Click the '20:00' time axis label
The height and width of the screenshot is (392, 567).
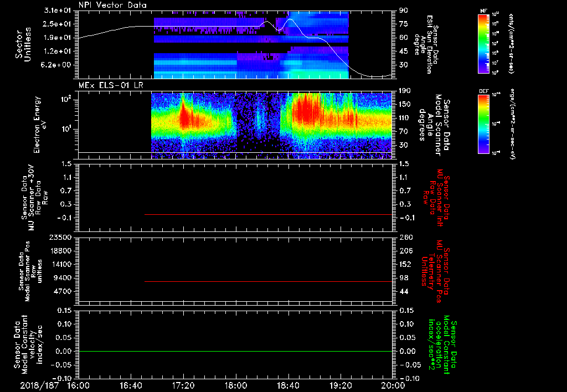(393, 385)
